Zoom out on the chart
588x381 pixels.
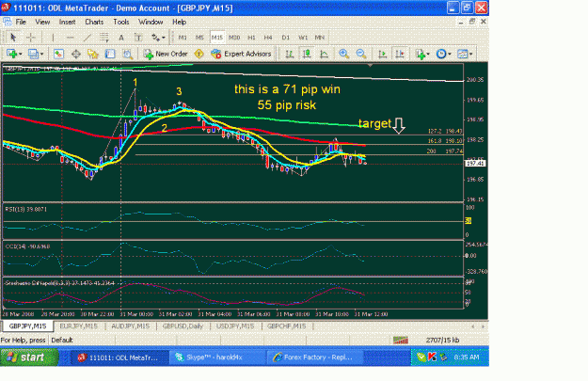[360, 54]
